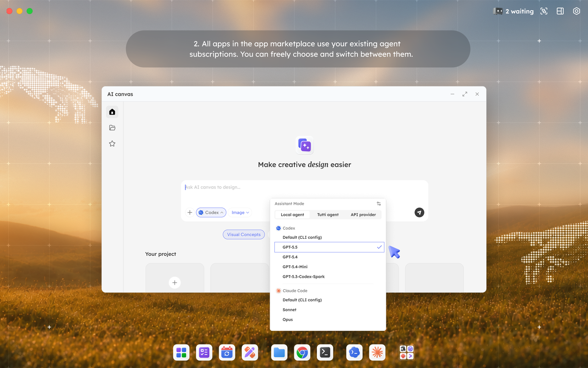This screenshot has width=588, height=368.
Task: Switch to the Tutti agent tab
Action: tap(328, 215)
